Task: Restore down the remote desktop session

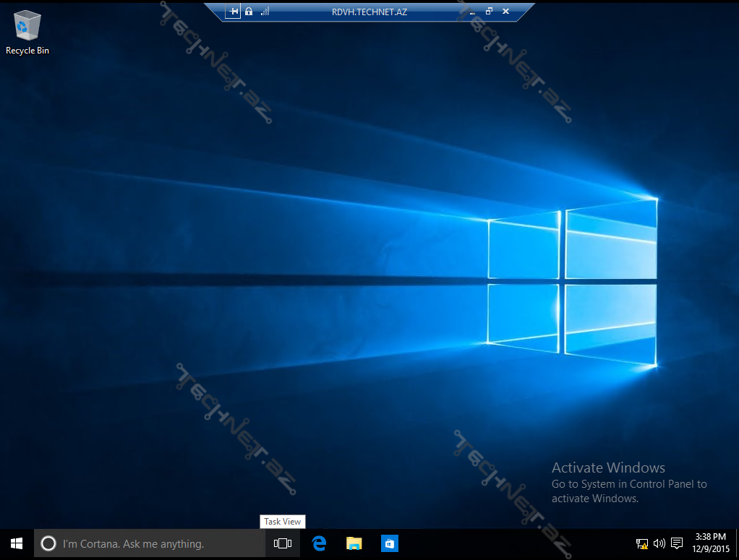Action: [489, 12]
